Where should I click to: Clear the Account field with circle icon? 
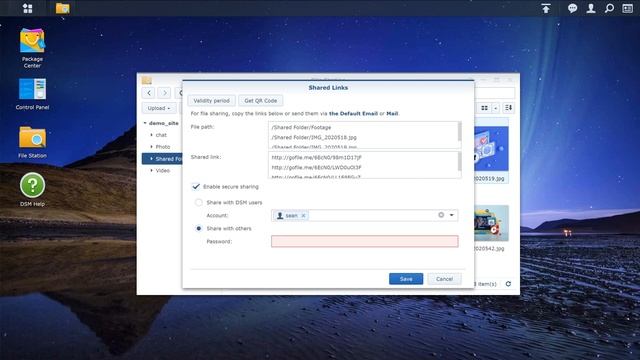click(x=441, y=215)
